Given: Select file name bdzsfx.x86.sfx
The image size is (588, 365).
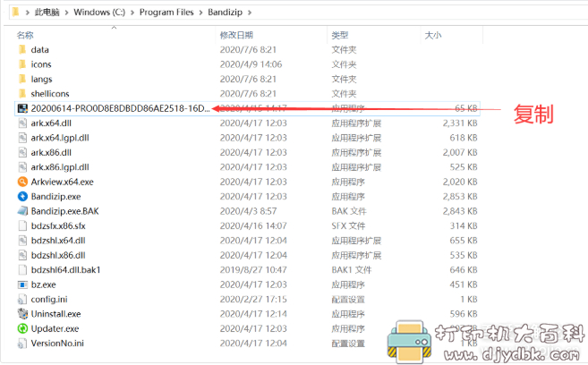Looking at the screenshot, I should pos(58,226).
